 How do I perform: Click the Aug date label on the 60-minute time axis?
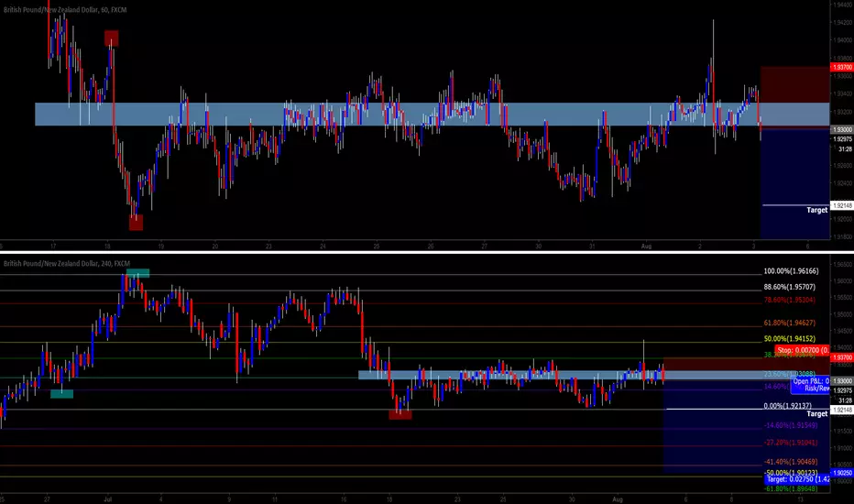coord(646,247)
